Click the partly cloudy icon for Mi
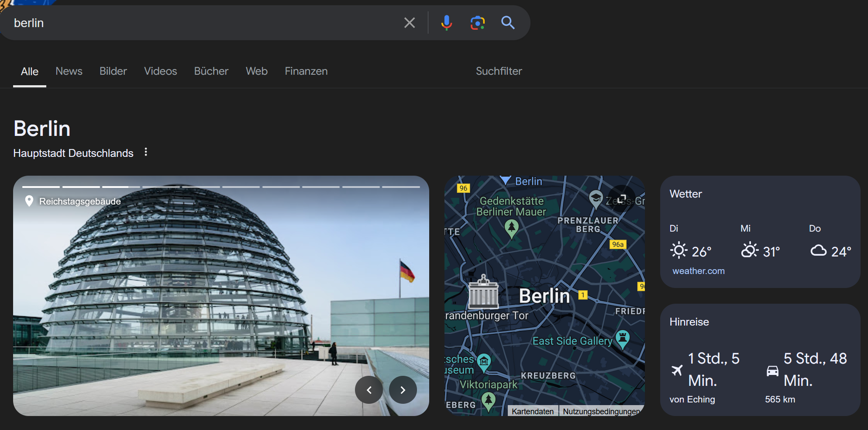Screen dimensions: 868x430 750,250
